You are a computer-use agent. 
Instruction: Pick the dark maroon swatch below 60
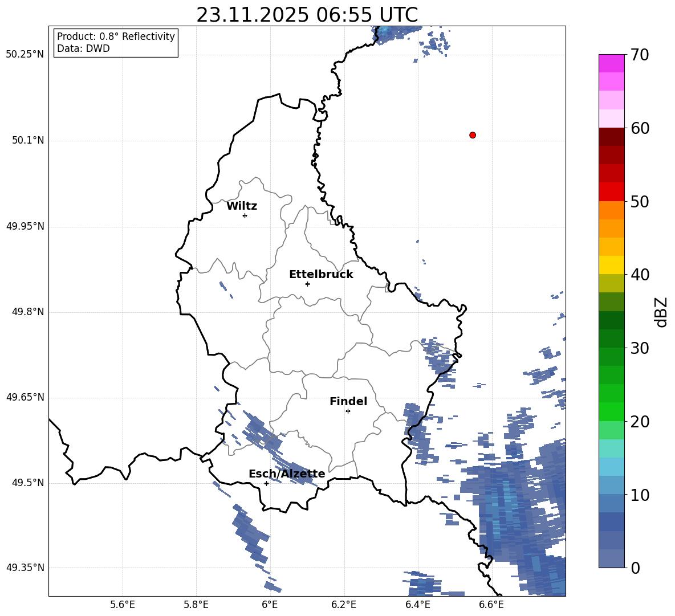click(611, 137)
